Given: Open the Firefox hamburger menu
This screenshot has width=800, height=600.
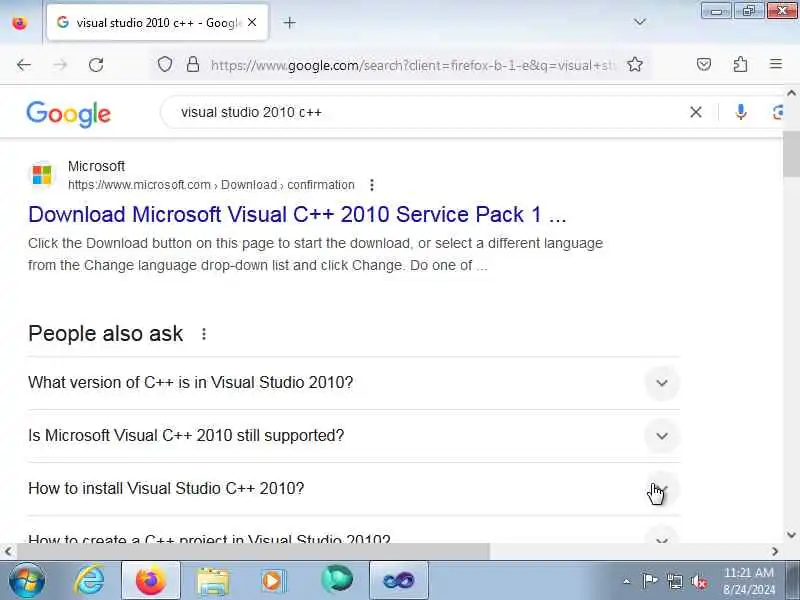Looking at the screenshot, I should [x=776, y=64].
